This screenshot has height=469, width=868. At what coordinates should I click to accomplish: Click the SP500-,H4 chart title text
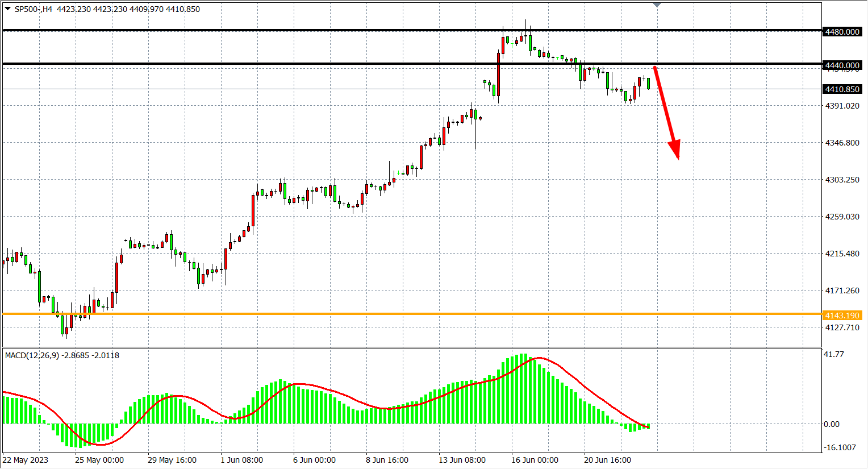(33, 9)
